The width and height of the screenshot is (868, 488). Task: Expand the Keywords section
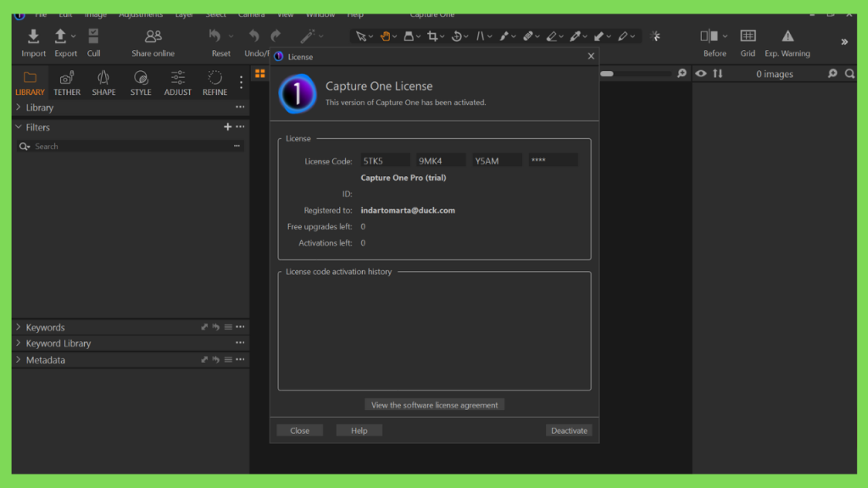pyautogui.click(x=19, y=327)
